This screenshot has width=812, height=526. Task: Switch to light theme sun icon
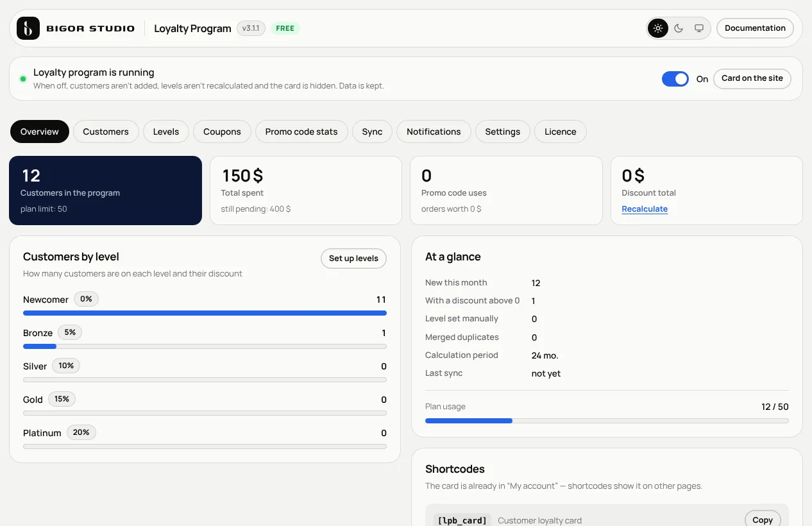pyautogui.click(x=658, y=28)
